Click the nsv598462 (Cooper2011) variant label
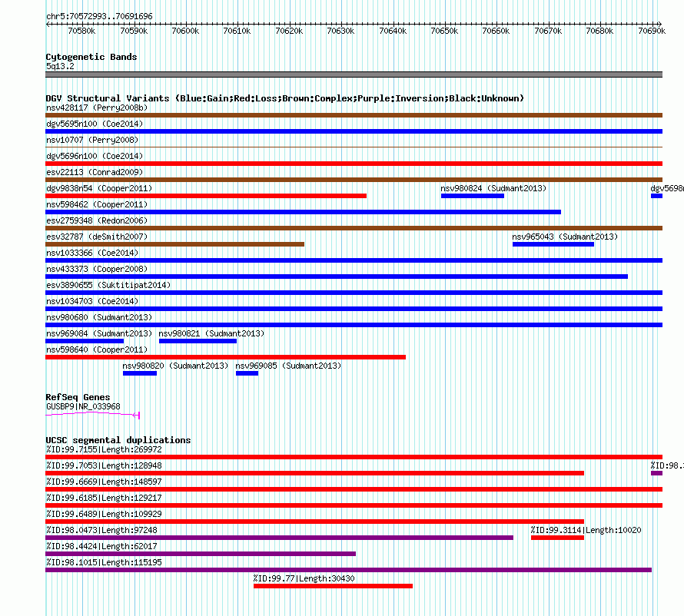Screen dimensions: 684x616 click(x=97, y=204)
